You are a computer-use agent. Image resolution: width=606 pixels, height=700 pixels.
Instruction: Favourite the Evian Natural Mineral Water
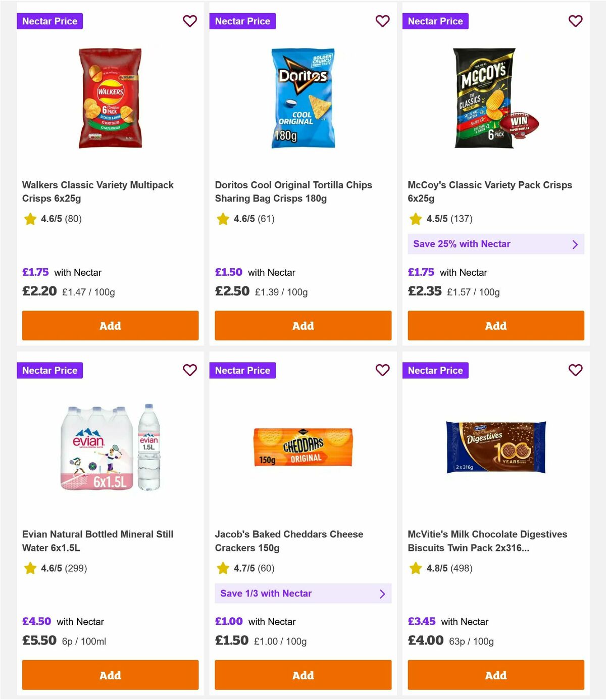click(x=189, y=370)
